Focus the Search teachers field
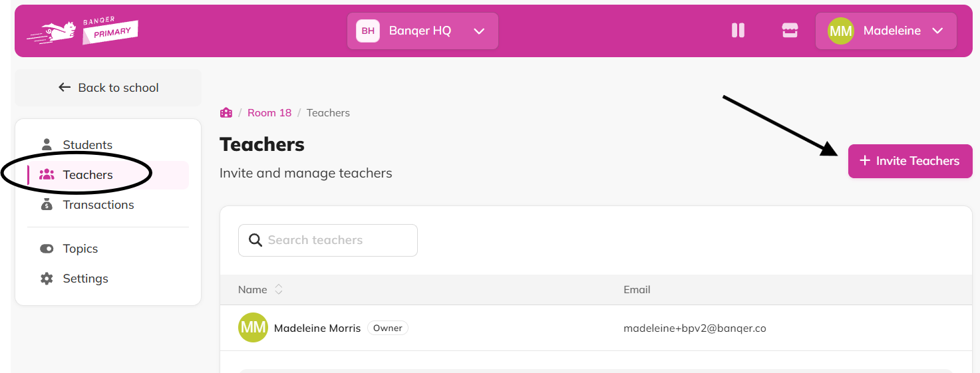Image resolution: width=980 pixels, height=373 pixels. [328, 240]
